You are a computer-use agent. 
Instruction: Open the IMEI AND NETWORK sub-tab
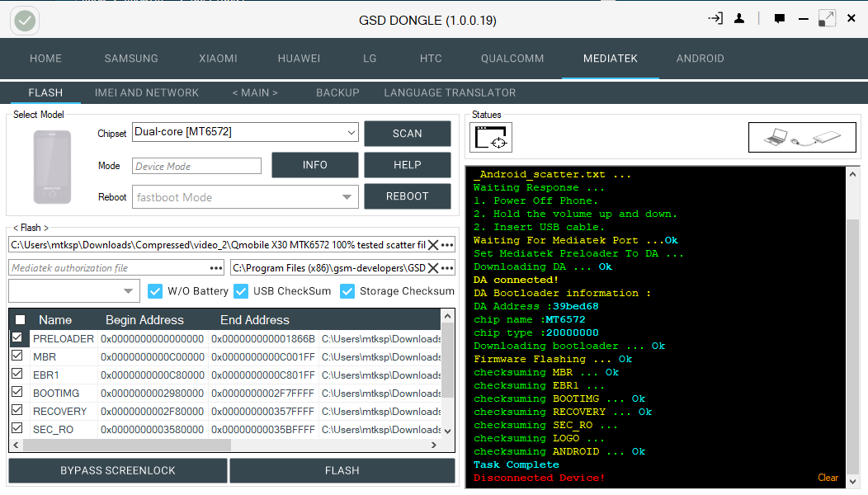[x=147, y=92]
